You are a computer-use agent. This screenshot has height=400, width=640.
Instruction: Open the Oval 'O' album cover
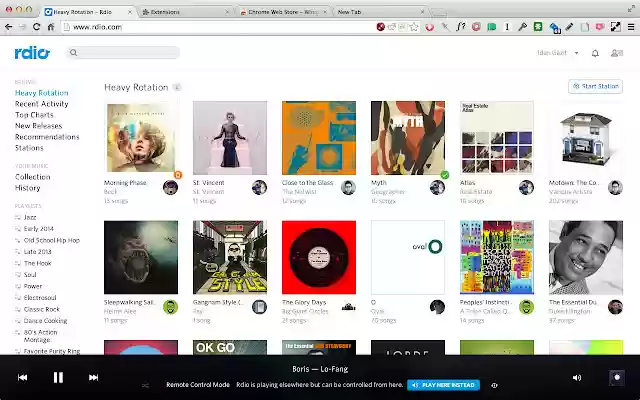pos(408,257)
